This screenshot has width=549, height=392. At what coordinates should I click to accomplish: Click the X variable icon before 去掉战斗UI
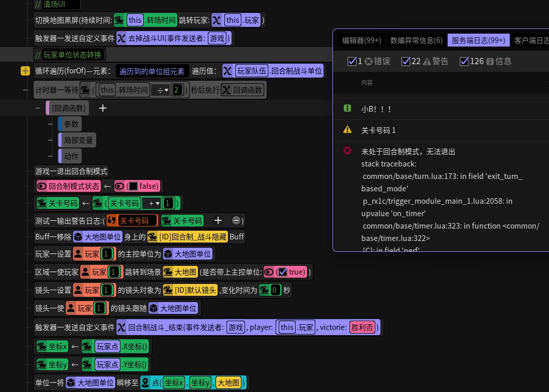121,38
